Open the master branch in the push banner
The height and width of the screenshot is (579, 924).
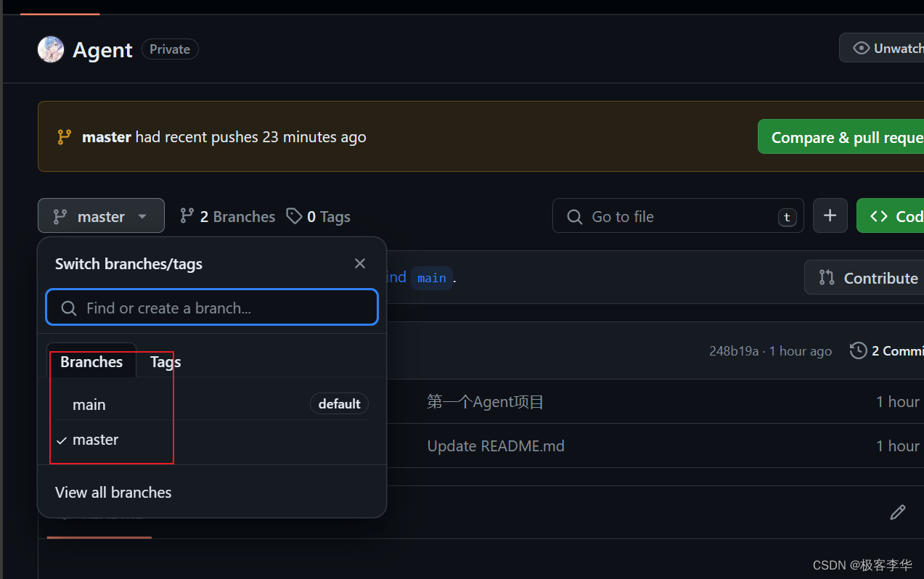click(107, 137)
